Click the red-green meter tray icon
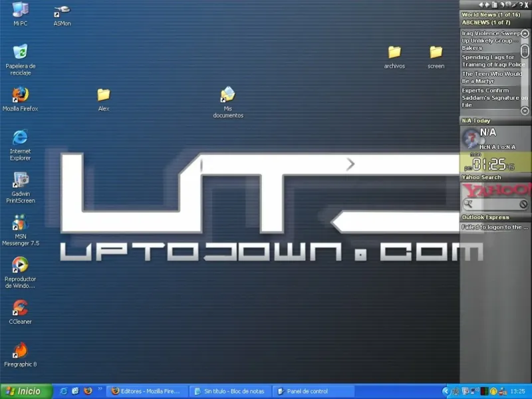532x399 pixels. click(x=484, y=392)
